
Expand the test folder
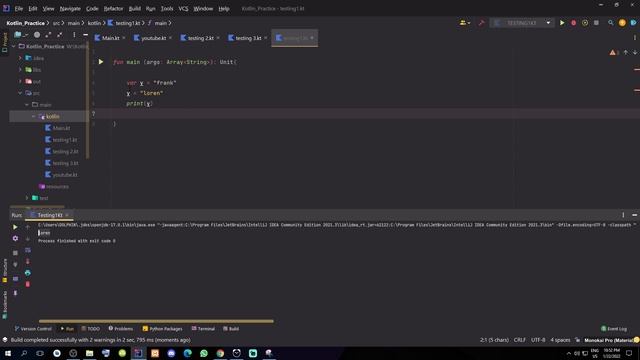tap(27, 198)
